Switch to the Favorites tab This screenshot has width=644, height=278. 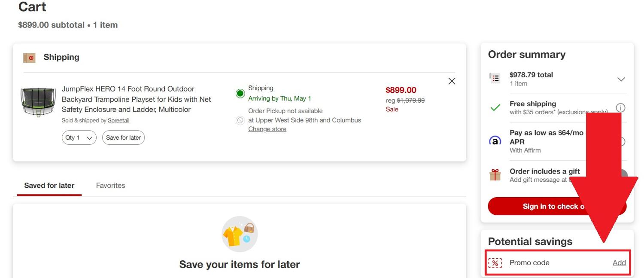pyautogui.click(x=111, y=186)
